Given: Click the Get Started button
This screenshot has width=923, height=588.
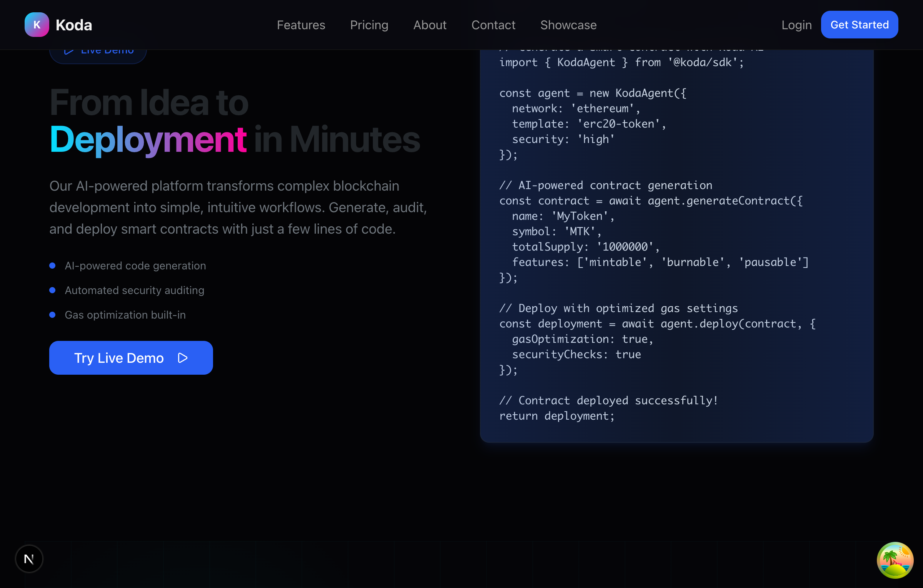Looking at the screenshot, I should 859,25.
